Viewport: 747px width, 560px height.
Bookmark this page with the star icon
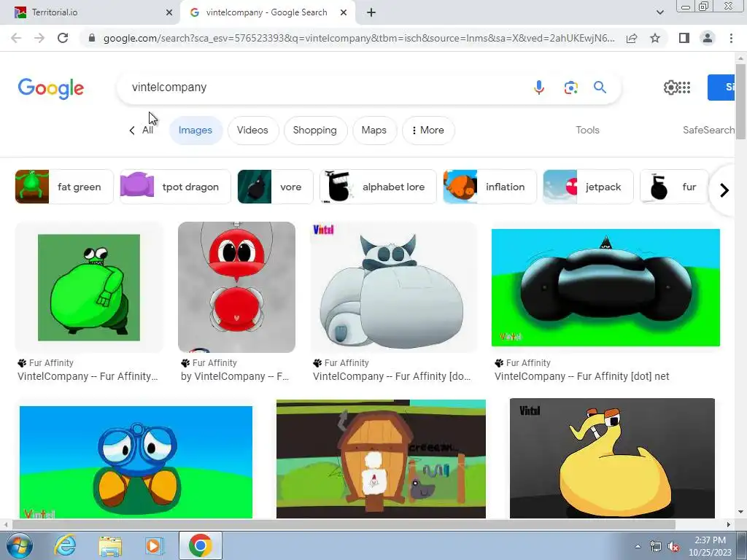[655, 38]
